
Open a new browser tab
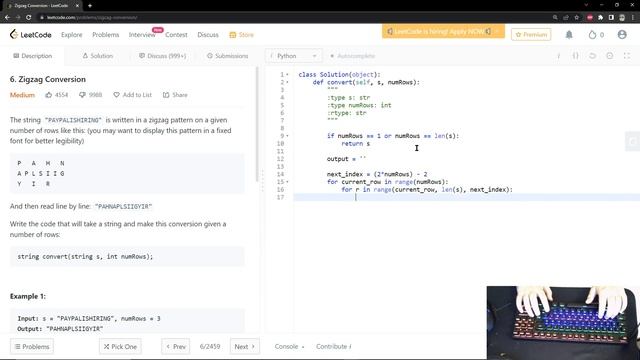tap(90, 6)
